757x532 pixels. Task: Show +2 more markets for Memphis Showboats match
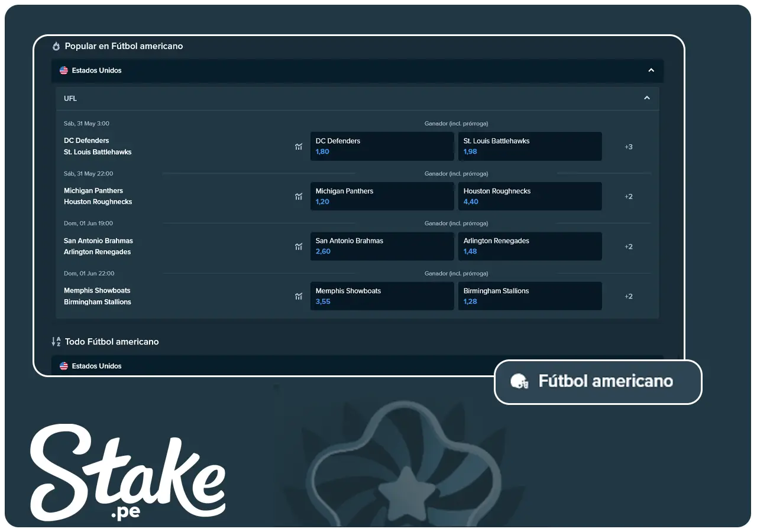click(629, 296)
